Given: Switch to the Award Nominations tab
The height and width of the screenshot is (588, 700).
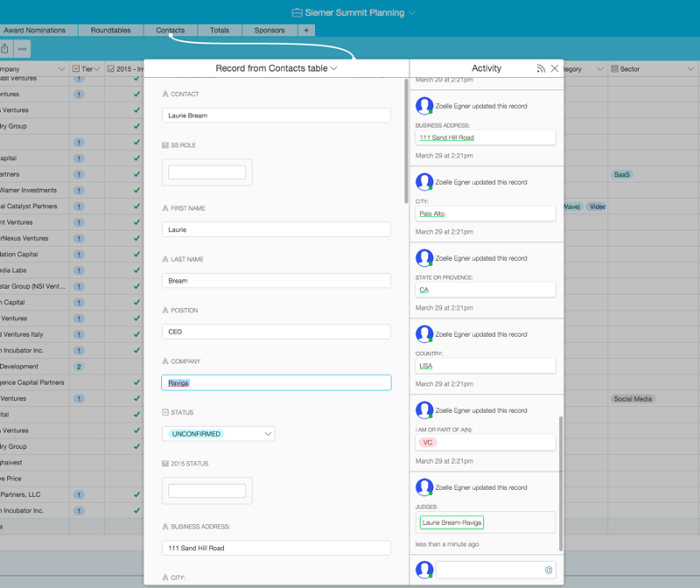Looking at the screenshot, I should pyautogui.click(x=34, y=31).
